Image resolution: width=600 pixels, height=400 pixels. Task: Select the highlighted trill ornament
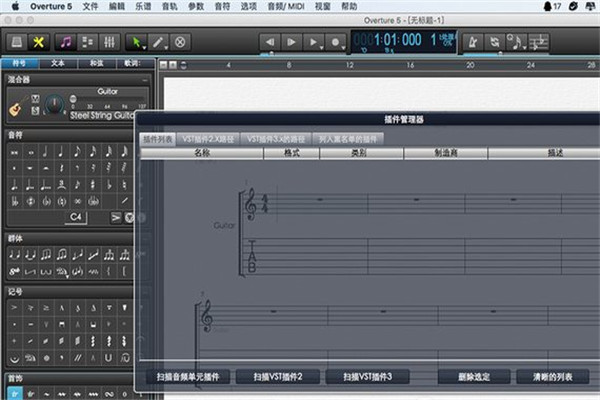point(15,393)
